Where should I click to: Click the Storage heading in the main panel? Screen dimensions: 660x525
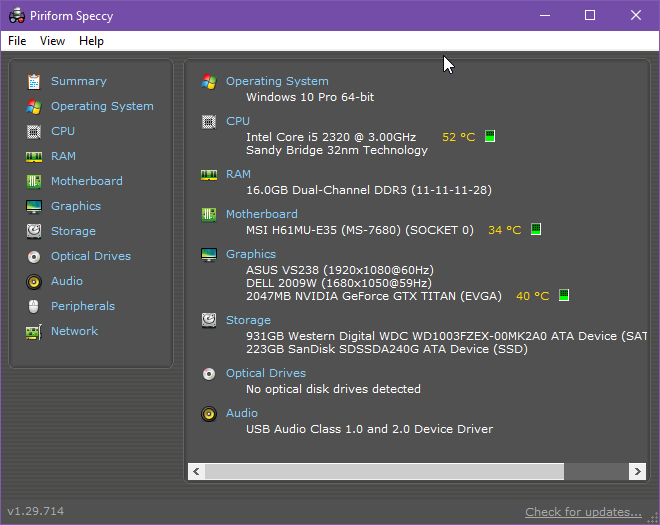coord(248,320)
